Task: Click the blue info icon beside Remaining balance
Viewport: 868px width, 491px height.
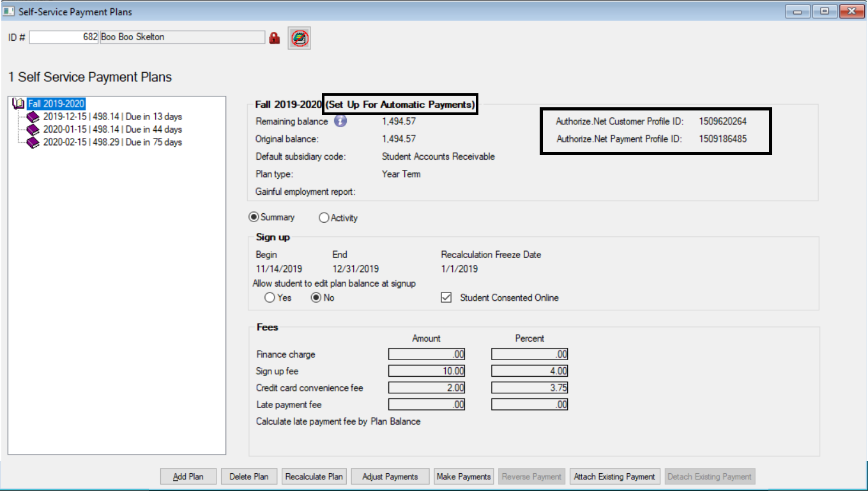Action: [x=340, y=121]
